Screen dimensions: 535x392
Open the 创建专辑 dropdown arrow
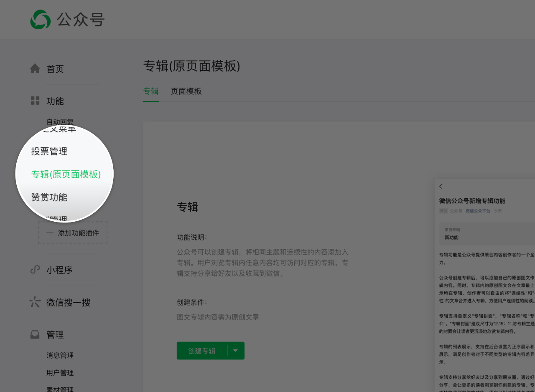236,351
